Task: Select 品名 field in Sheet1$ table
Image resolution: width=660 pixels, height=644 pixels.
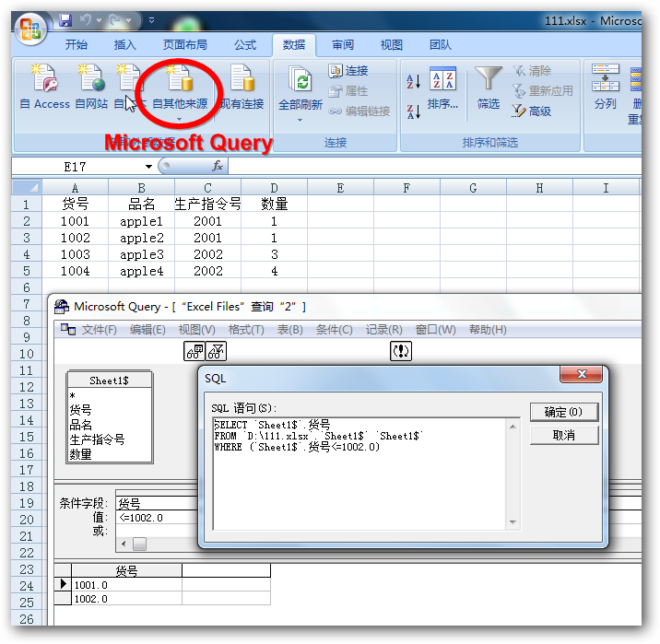Action: [x=81, y=425]
